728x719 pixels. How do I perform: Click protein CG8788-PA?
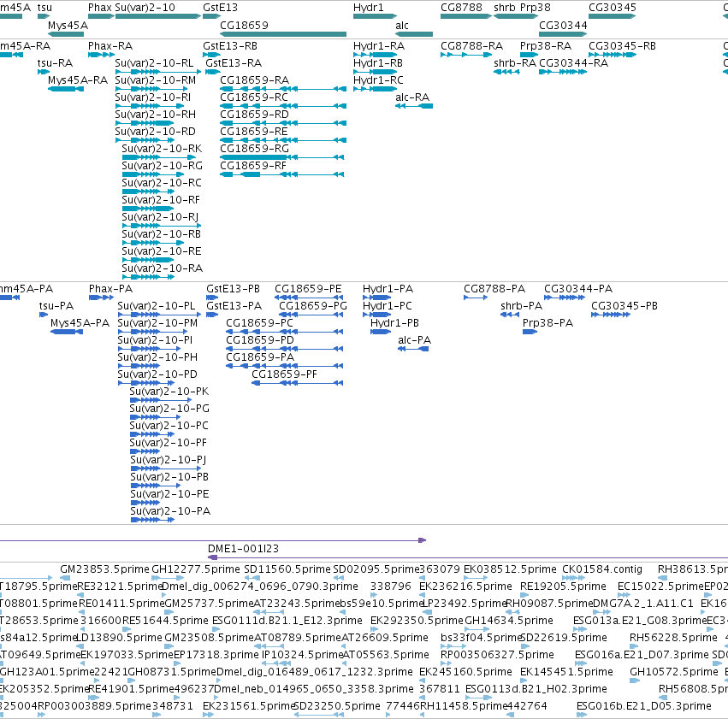494,289
